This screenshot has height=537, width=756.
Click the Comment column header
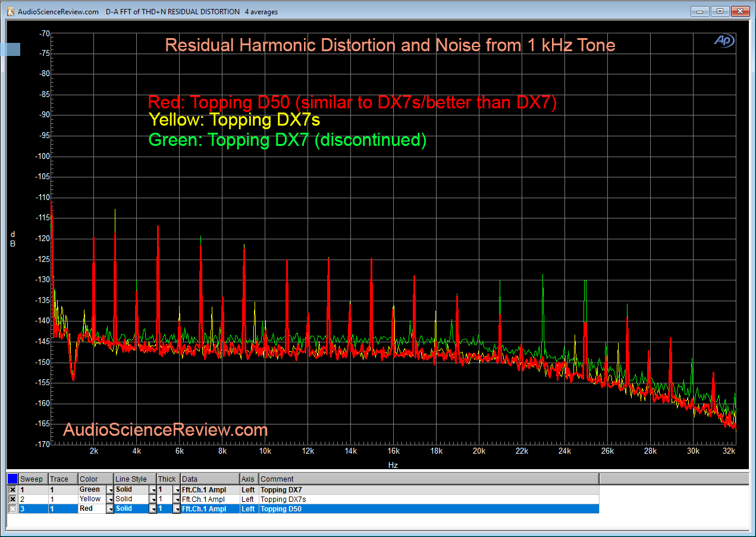click(429, 479)
